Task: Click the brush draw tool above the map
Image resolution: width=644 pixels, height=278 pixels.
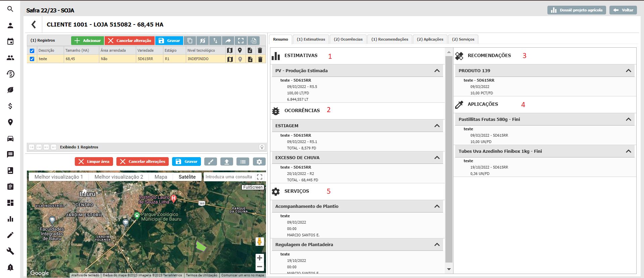Action: coord(211,161)
